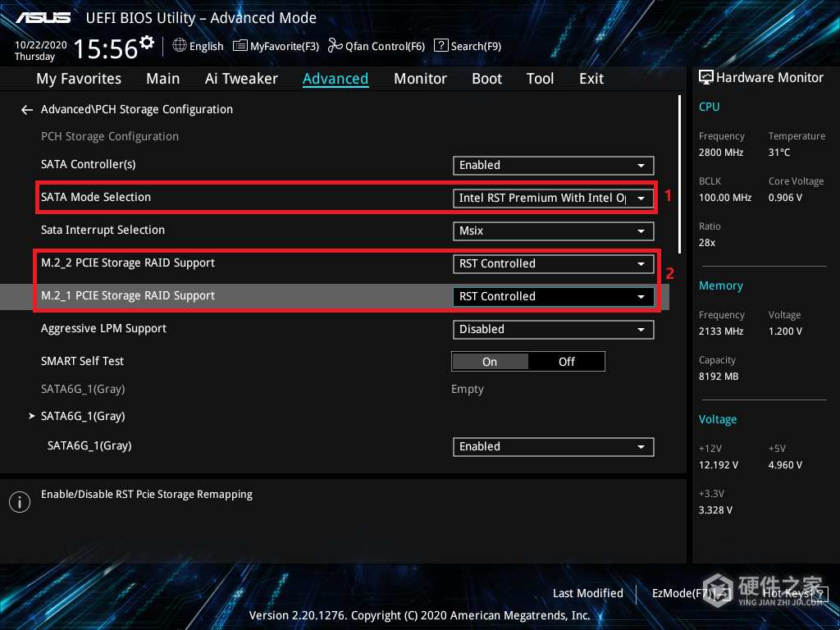Viewport: 840px width, 630px height.
Task: Click the info icon beside the help text
Action: [x=20, y=502]
